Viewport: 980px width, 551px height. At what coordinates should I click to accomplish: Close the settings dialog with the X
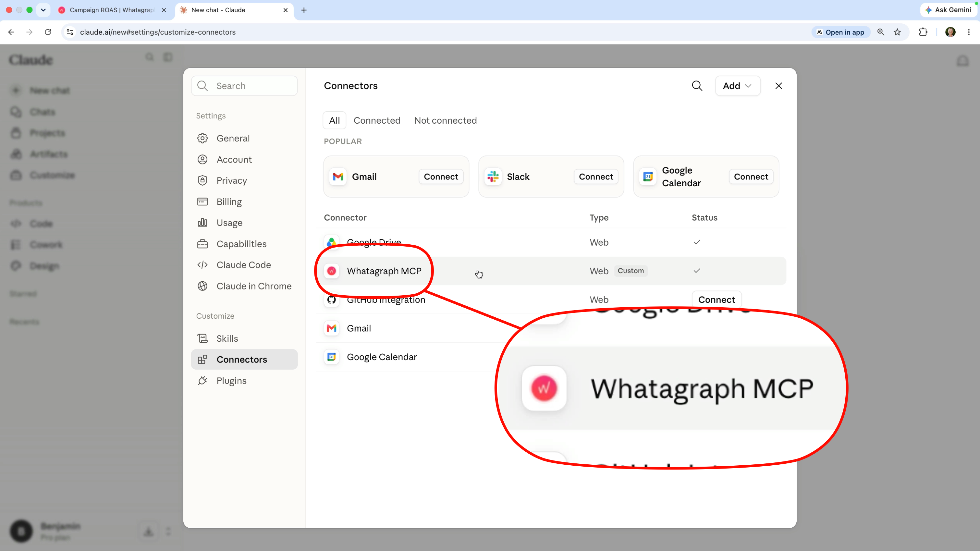pos(779,86)
